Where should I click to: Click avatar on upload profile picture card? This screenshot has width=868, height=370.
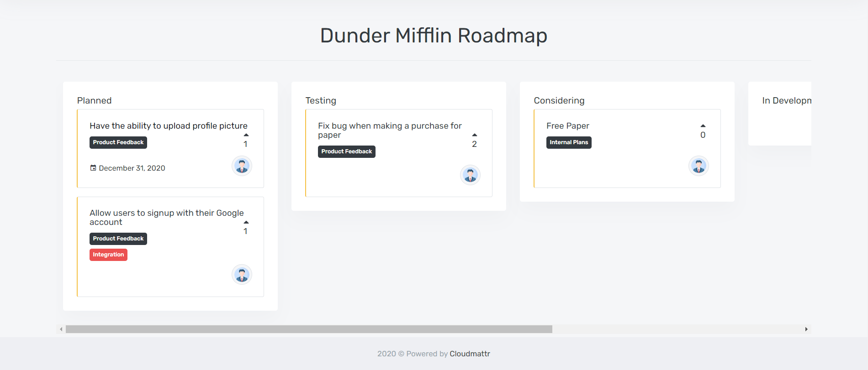click(242, 166)
